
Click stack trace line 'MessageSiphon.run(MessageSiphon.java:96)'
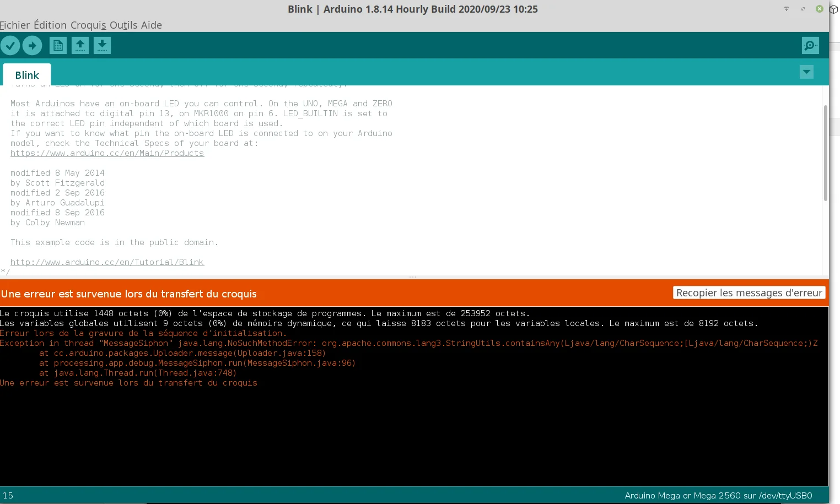point(197,363)
